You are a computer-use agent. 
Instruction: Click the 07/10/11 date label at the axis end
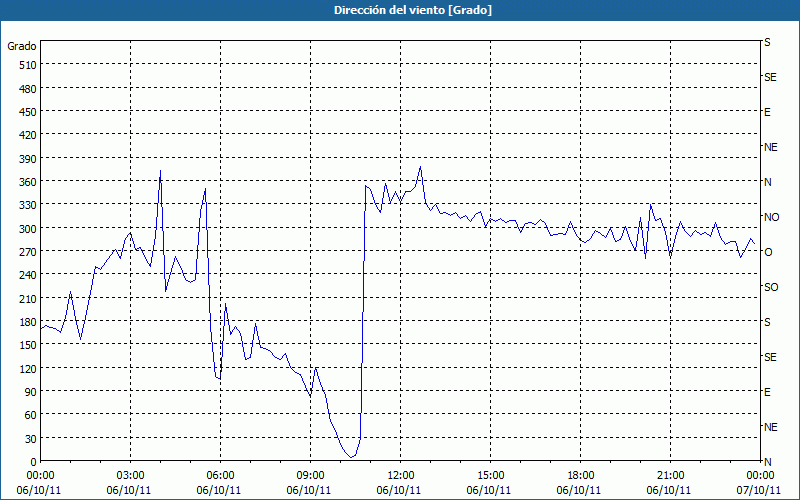click(x=760, y=490)
